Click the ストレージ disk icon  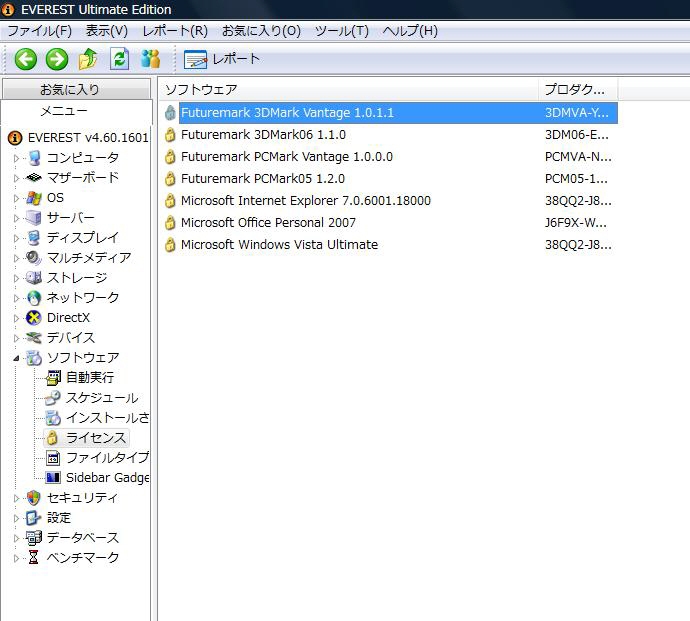[34, 278]
